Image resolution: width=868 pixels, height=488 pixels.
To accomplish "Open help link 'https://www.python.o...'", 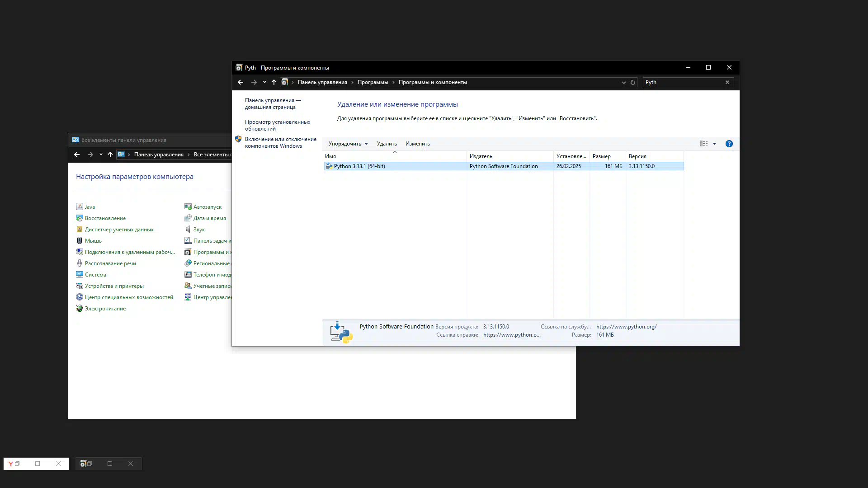I will (512, 335).
